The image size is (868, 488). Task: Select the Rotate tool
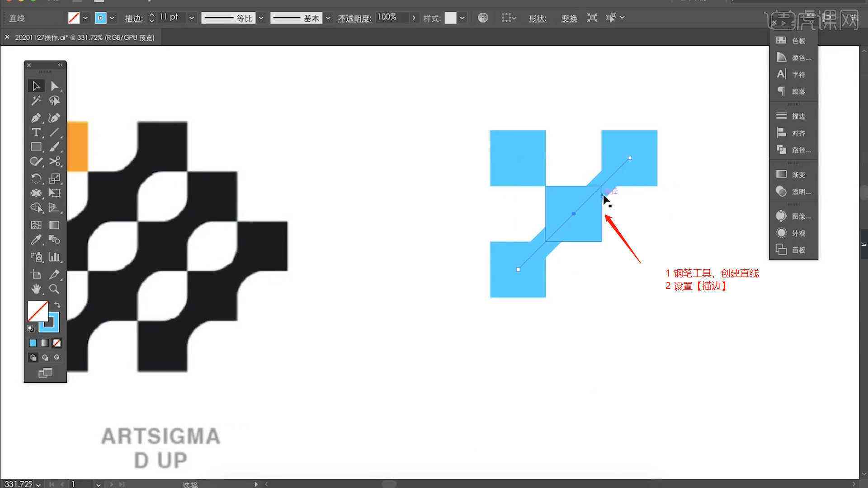pos(35,177)
